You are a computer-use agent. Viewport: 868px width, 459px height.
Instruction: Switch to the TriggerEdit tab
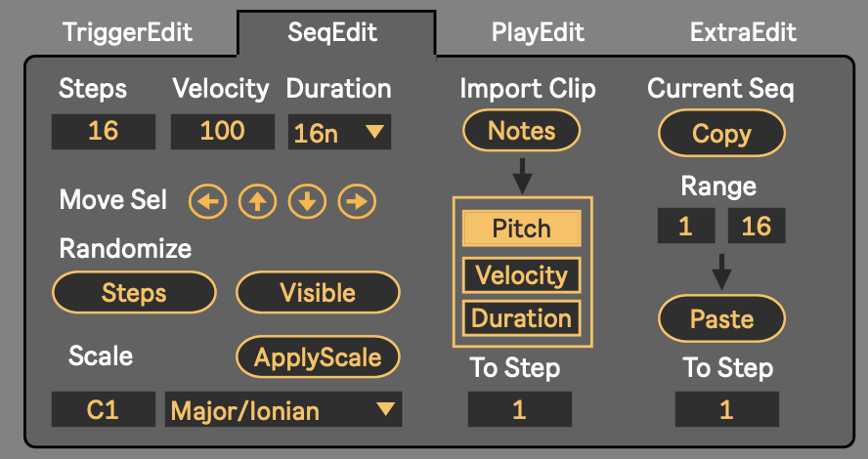point(128,32)
